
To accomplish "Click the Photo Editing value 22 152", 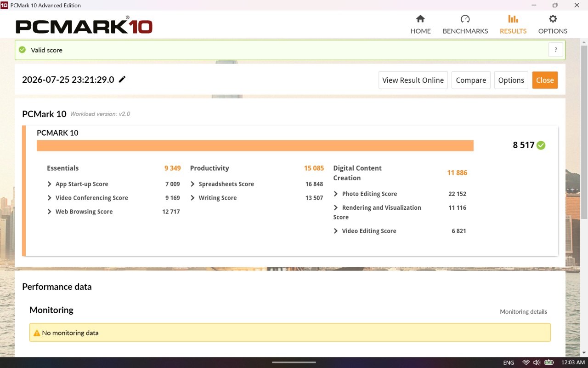I will [457, 194].
